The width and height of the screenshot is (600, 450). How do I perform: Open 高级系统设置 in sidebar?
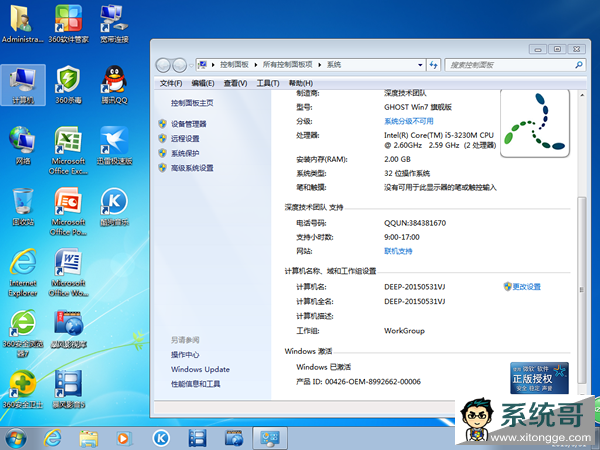pyautogui.click(x=192, y=168)
